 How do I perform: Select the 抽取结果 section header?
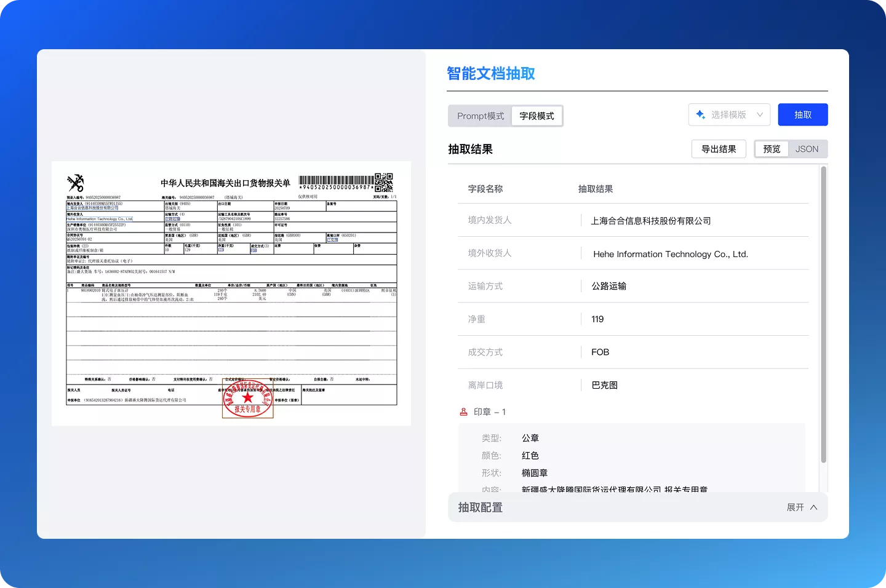[x=471, y=149]
